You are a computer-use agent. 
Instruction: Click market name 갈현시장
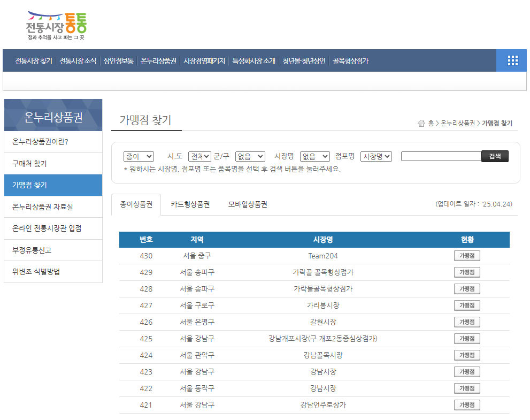323,322
